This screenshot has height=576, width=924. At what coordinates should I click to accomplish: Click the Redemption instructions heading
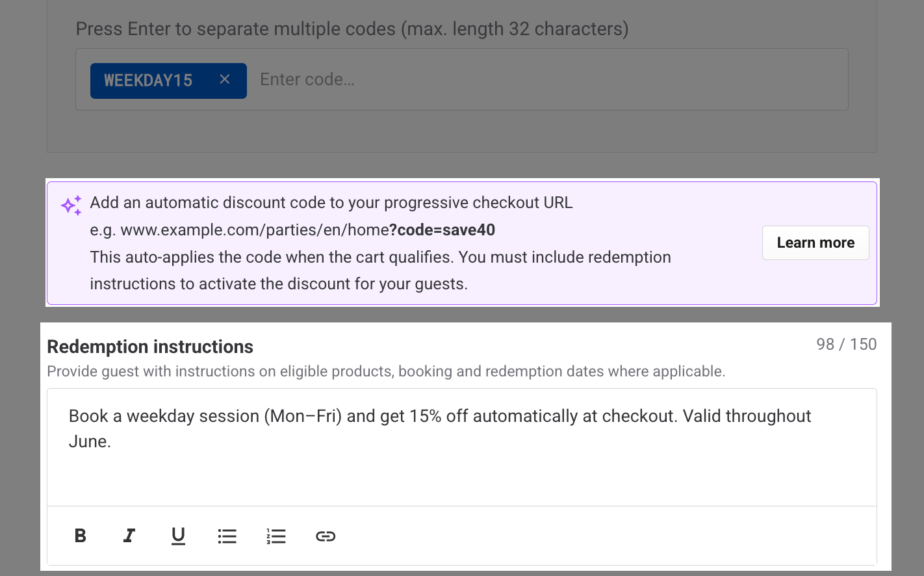coord(150,347)
